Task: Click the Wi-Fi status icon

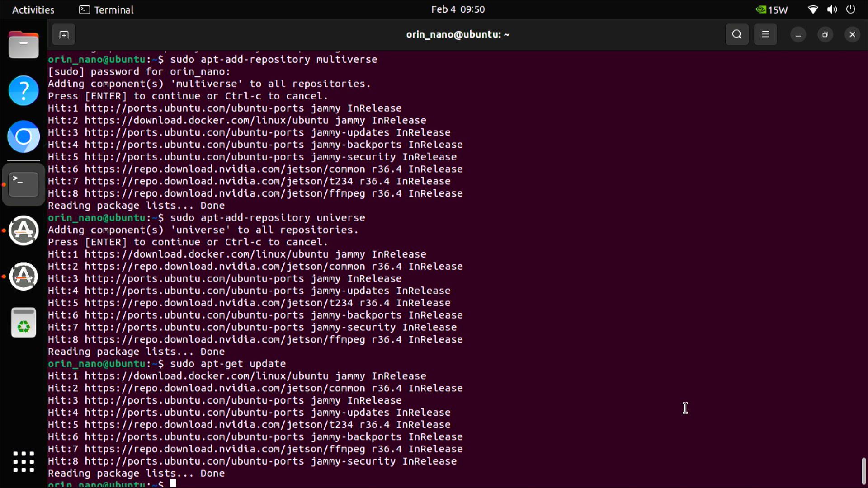Action: click(x=812, y=9)
